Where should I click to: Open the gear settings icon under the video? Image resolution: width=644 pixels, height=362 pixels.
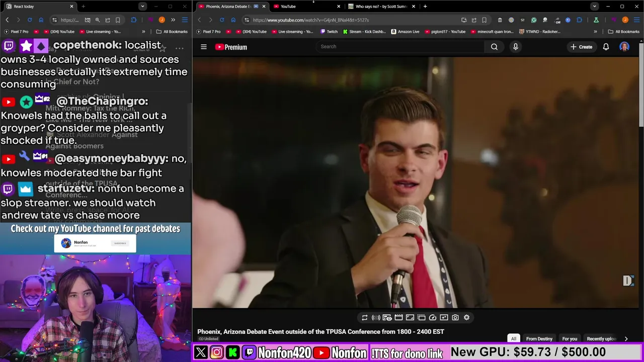click(x=466, y=317)
